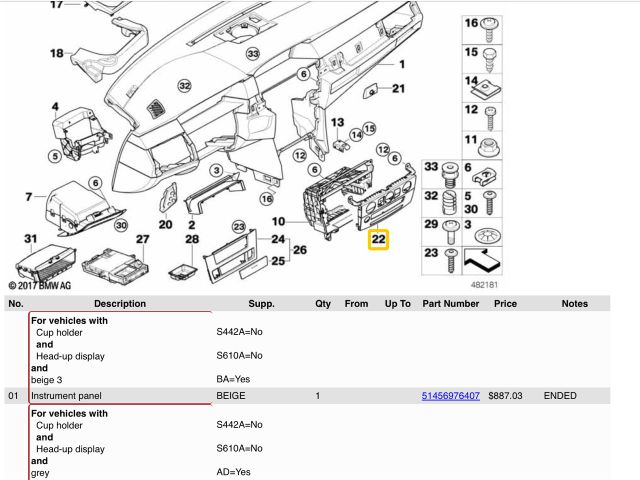Click callout 27 beside the control module
Image resolution: width=640 pixels, height=480 pixels.
(x=142, y=239)
